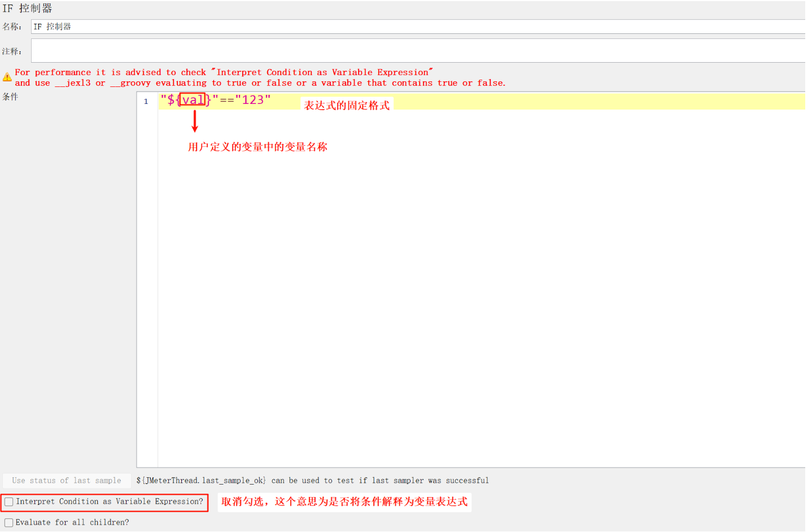Toggle Interpret Condition as Variable Expression checkbox
The width and height of the screenshot is (812, 532).
pyautogui.click(x=9, y=502)
